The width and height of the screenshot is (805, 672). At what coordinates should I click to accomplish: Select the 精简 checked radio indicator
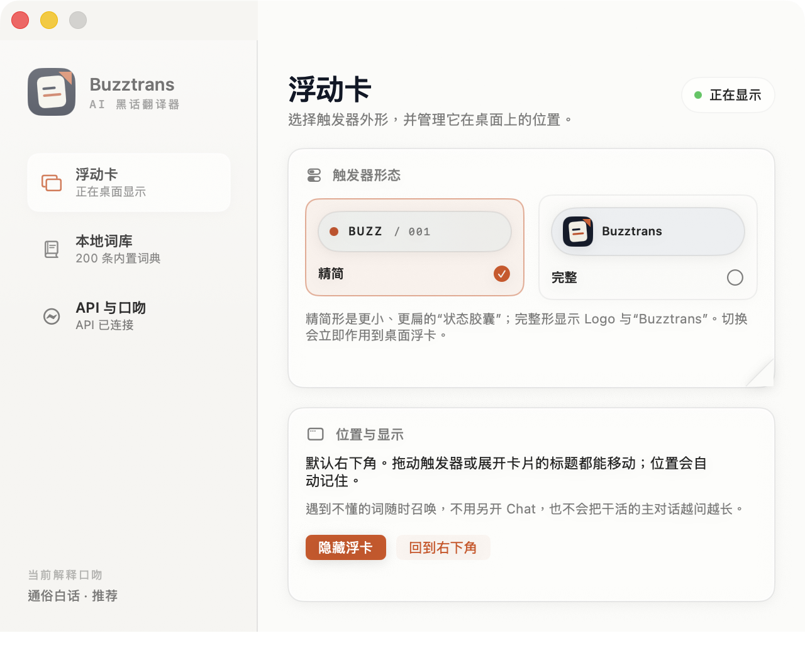click(x=502, y=274)
